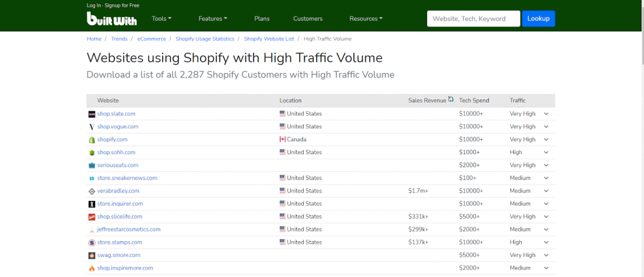Open the Tools dropdown menu

pyautogui.click(x=162, y=18)
